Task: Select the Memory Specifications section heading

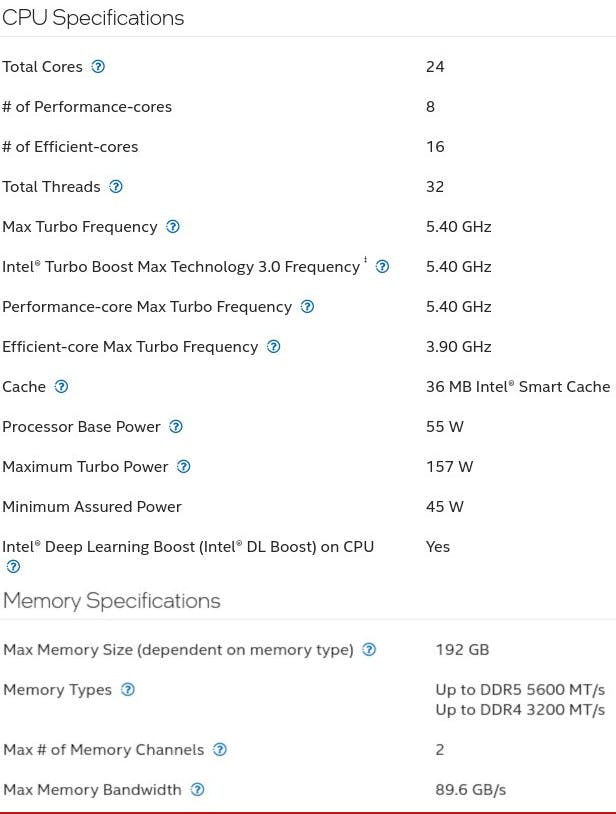Action: [111, 601]
